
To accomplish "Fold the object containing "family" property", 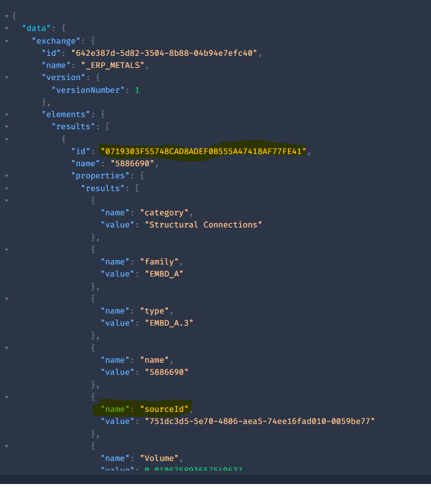I will (x=7, y=250).
